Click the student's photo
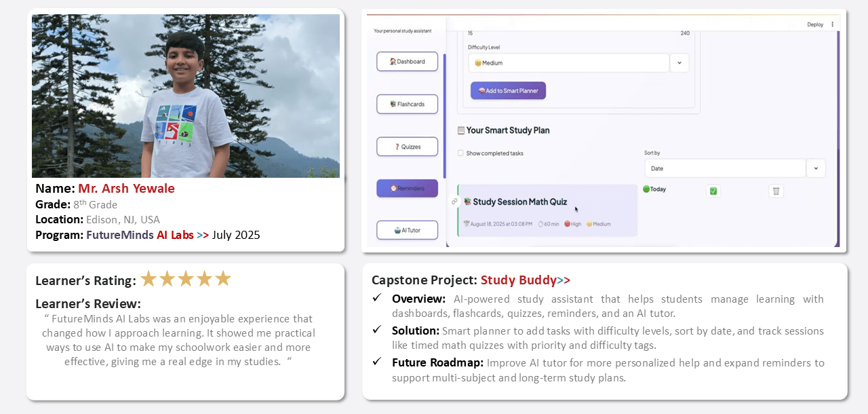This screenshot has height=414, width=868. (x=186, y=96)
